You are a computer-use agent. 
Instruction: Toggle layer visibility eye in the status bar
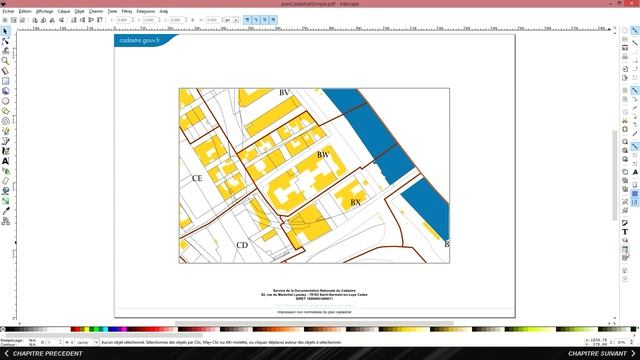coord(67,342)
